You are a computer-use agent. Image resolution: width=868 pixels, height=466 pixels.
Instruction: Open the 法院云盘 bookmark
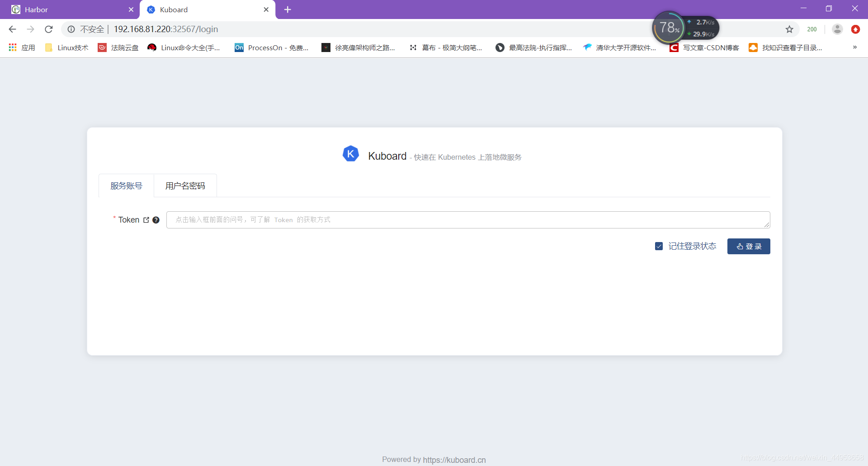tap(118, 48)
